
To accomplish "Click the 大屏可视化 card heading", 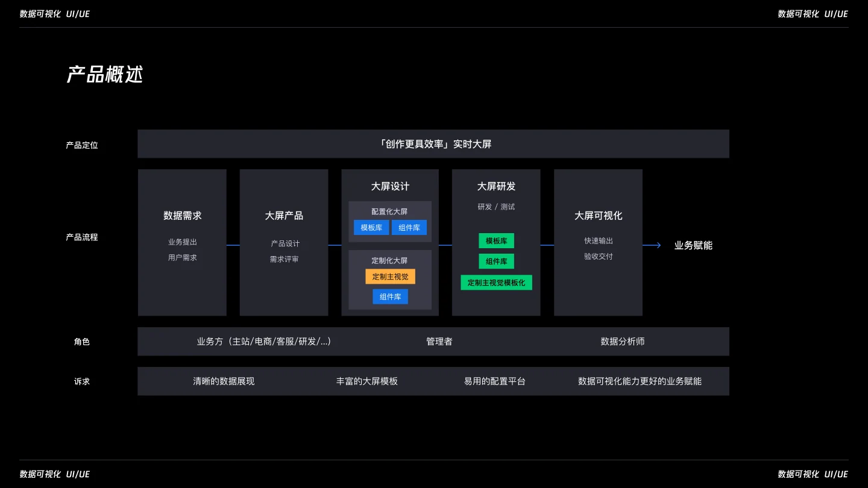I will coord(598,216).
